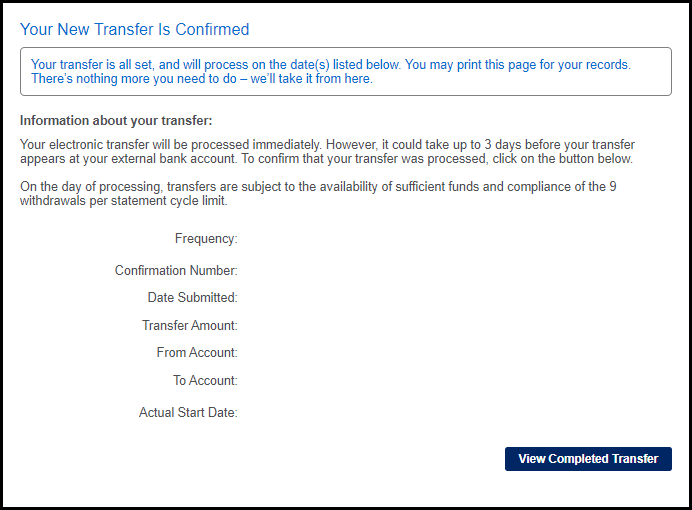This screenshot has width=692, height=510.
Task: Click the View Completed Transfer button
Action: tap(588, 459)
